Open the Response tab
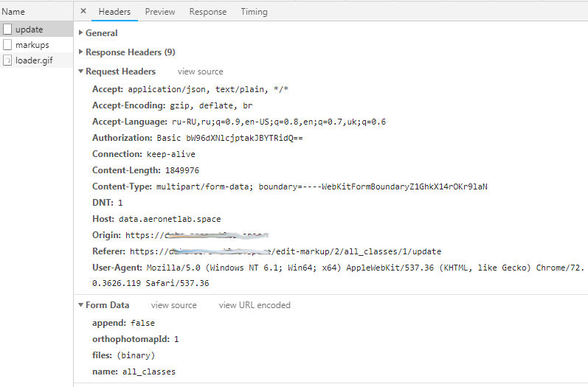 (208, 12)
